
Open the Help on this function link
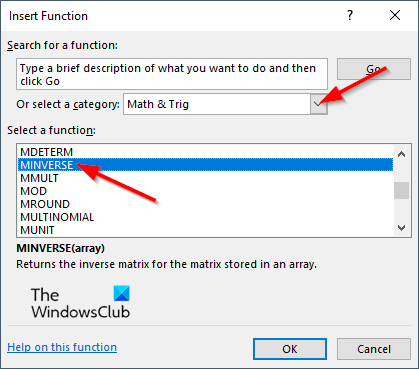pyautogui.click(x=62, y=347)
